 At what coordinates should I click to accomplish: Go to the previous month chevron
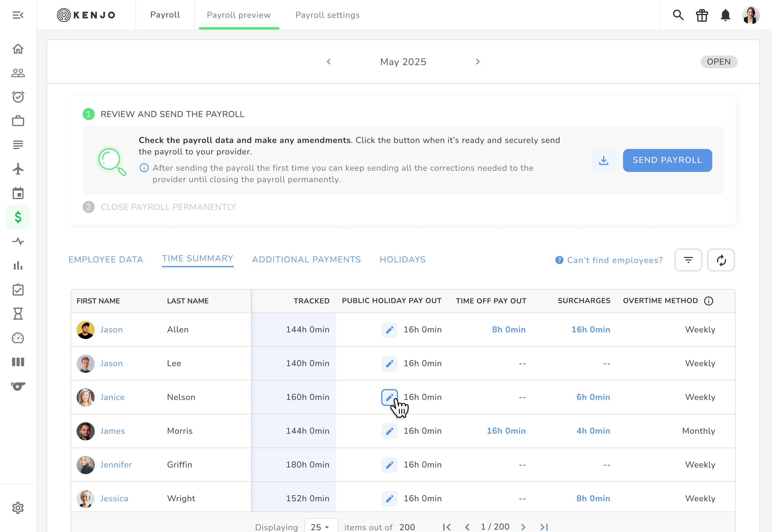[329, 62]
